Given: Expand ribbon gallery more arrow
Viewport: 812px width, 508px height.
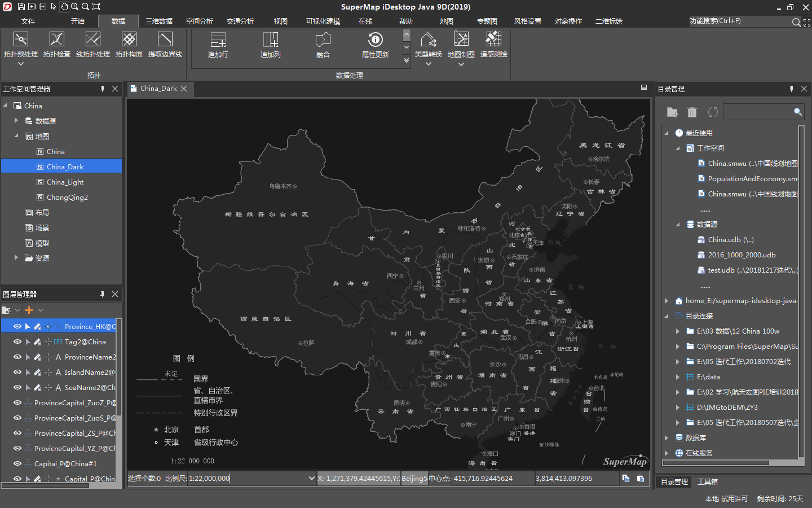Looking at the screenshot, I should point(407,60).
